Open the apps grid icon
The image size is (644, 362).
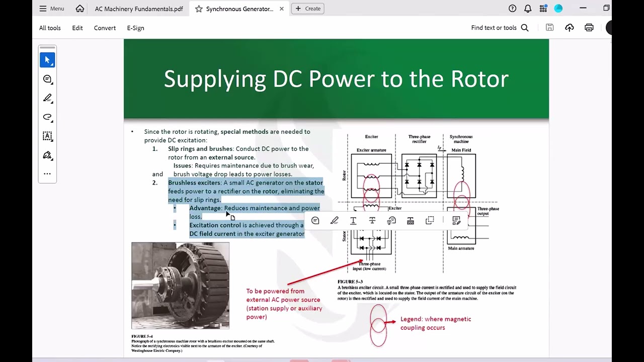[x=543, y=9]
